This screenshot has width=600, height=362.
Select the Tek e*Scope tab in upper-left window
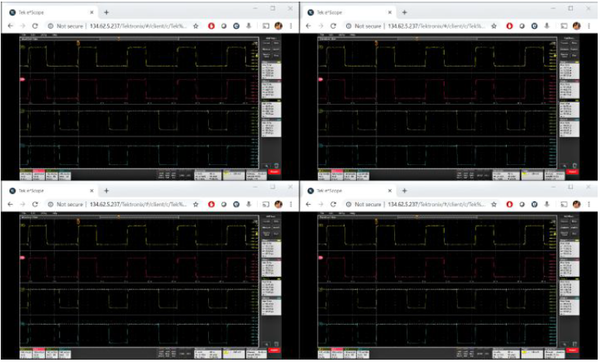52,12
